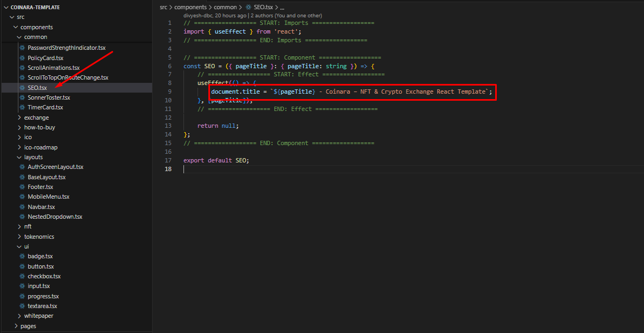Image resolution: width=644 pixels, height=333 pixels.
Task: Collapse the COINARA-TEMPLATE root folder
Action: pos(6,8)
